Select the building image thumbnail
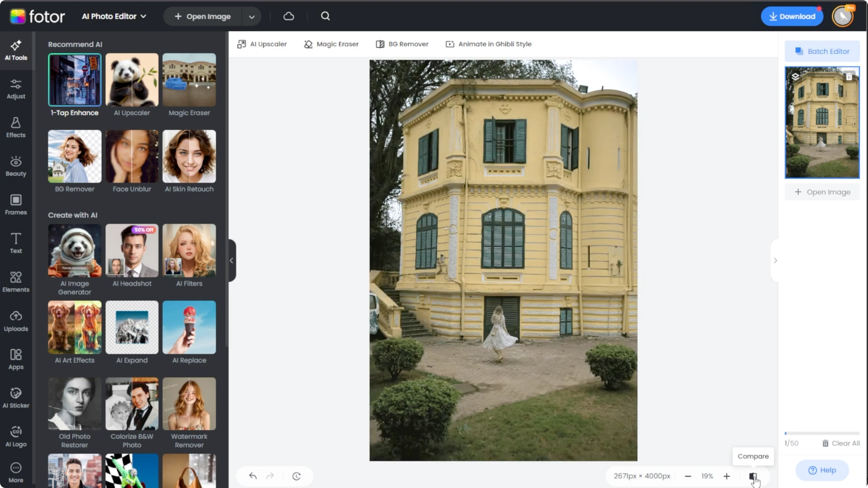 coord(822,123)
